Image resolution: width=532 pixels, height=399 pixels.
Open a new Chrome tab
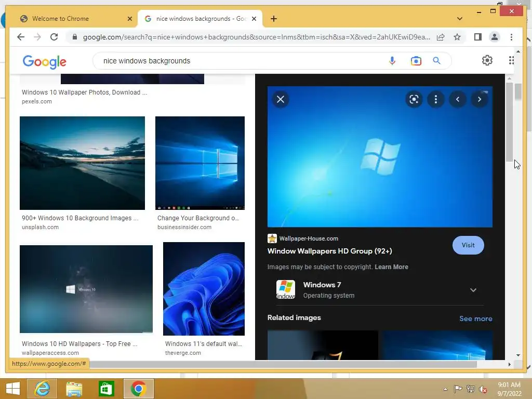[x=273, y=19]
